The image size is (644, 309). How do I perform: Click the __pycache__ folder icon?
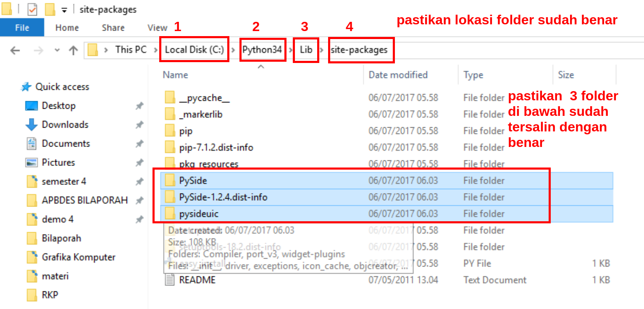pos(170,98)
